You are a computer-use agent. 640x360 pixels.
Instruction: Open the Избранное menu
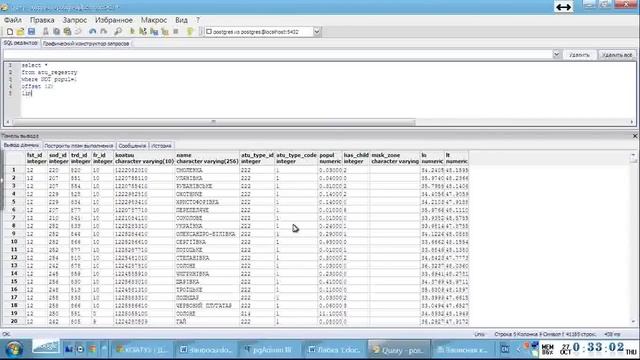point(113,20)
